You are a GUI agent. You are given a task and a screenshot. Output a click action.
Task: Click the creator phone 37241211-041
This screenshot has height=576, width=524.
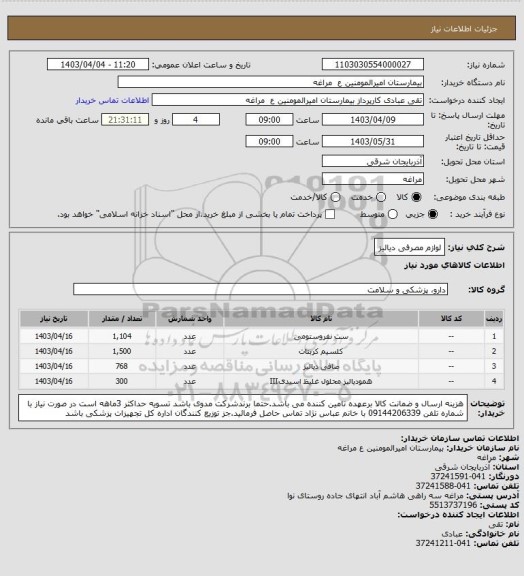click(443, 543)
